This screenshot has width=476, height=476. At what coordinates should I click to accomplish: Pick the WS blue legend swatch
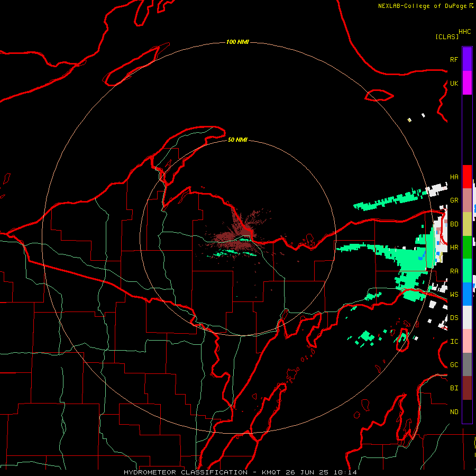pyautogui.click(x=467, y=294)
